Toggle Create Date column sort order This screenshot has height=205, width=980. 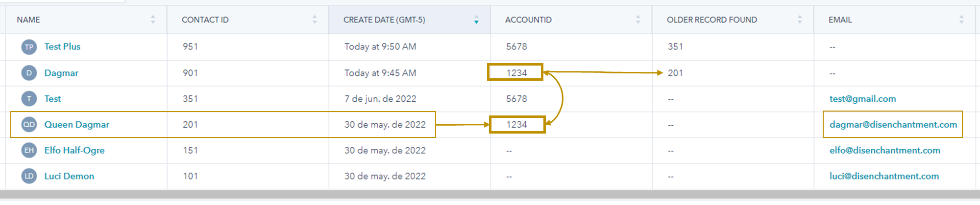[476, 20]
